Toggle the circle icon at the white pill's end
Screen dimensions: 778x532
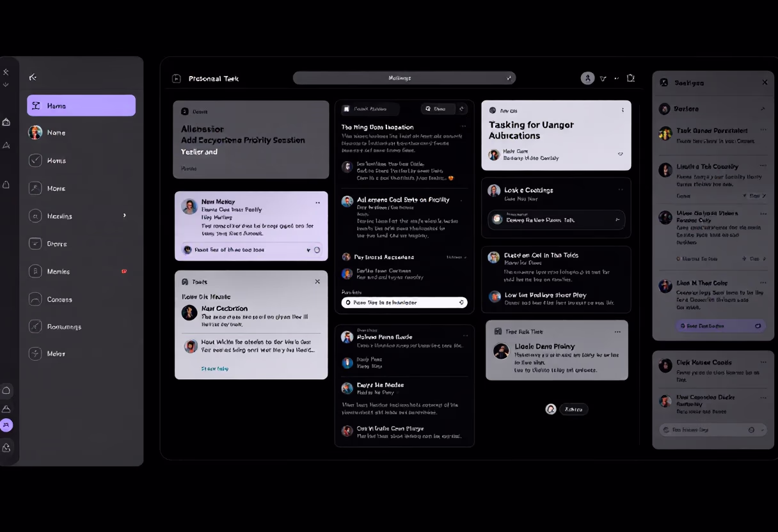pyautogui.click(x=461, y=302)
